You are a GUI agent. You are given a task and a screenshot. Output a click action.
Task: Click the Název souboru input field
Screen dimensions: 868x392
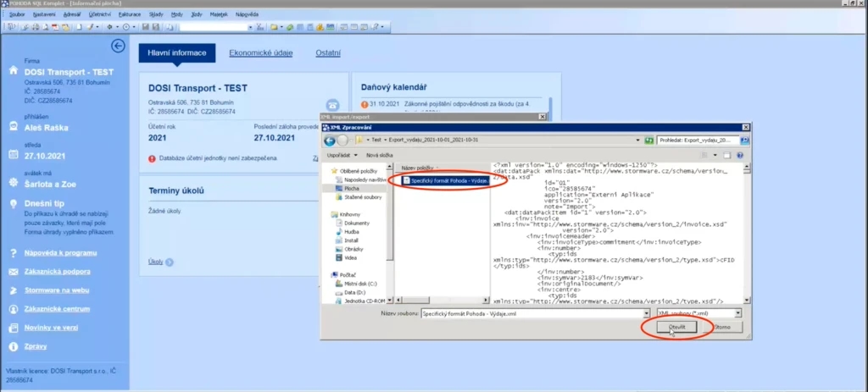[531, 313]
